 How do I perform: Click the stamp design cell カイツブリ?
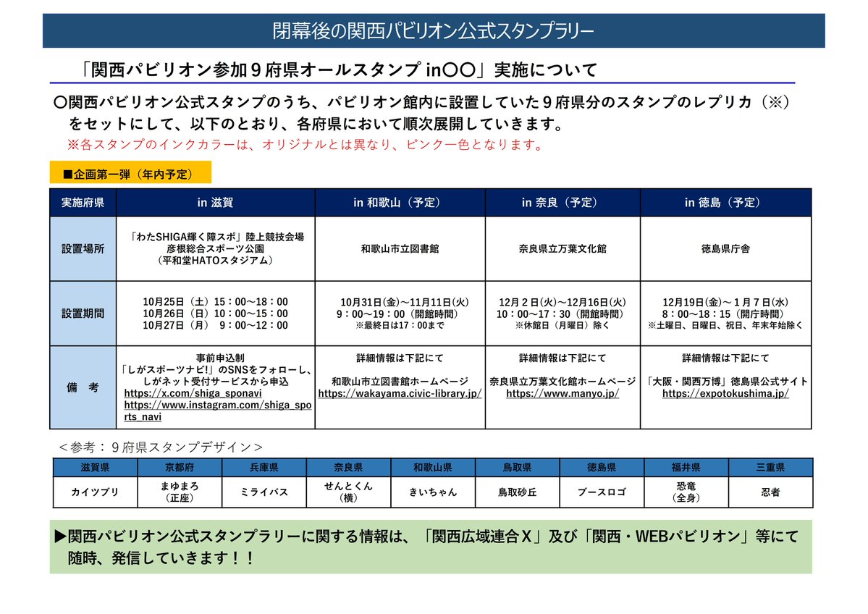click(x=96, y=492)
